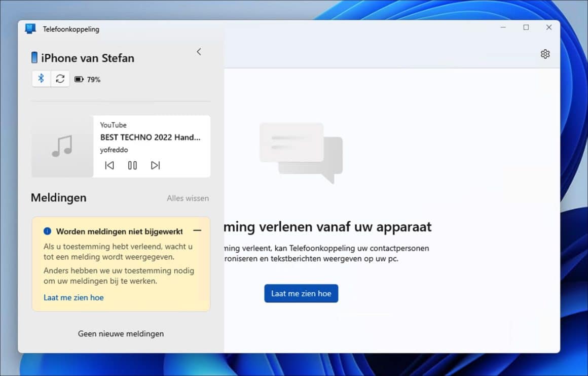The image size is (588, 376).
Task: Click the music note album art placeholder
Action: point(62,146)
